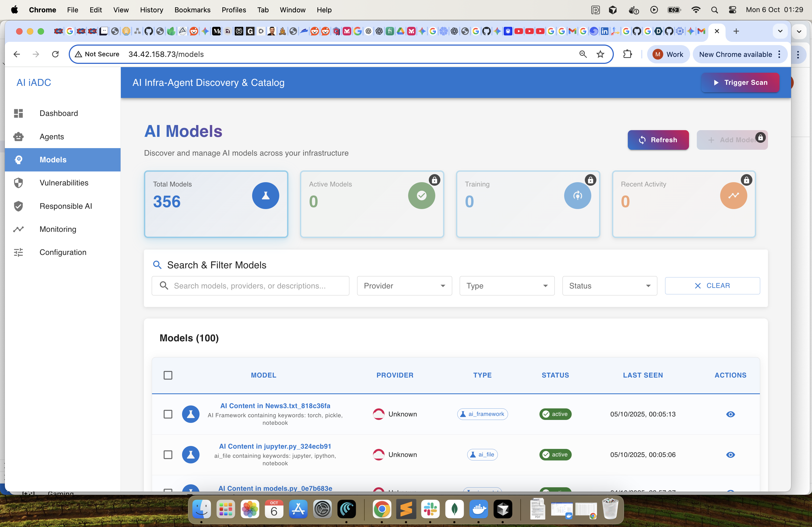The height and width of the screenshot is (527, 812).
Task: Click the Configuration sliders icon
Action: (x=19, y=252)
